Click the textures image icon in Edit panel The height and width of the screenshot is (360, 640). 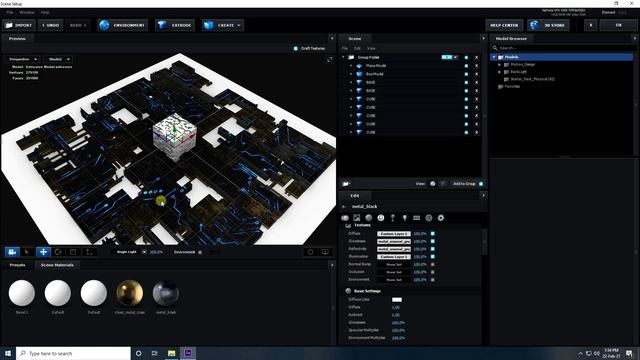[x=357, y=218]
